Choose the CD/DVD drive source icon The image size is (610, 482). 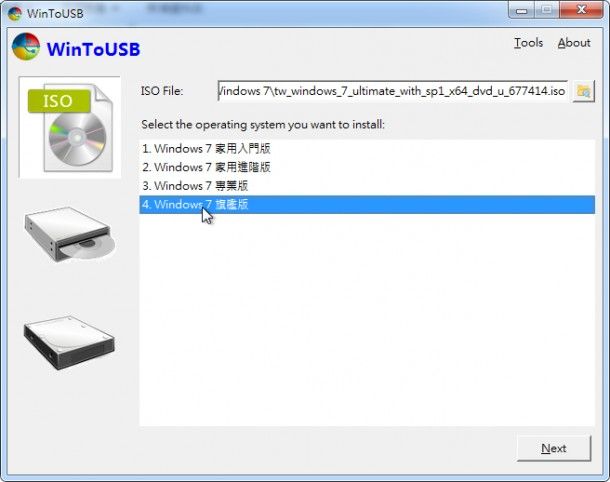click(70, 235)
